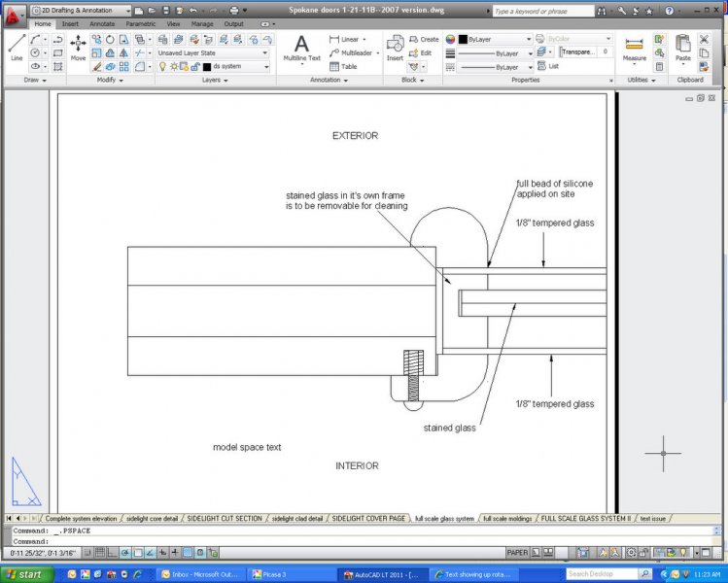Expand the Layers panel
728x583 pixels.
pos(215,80)
